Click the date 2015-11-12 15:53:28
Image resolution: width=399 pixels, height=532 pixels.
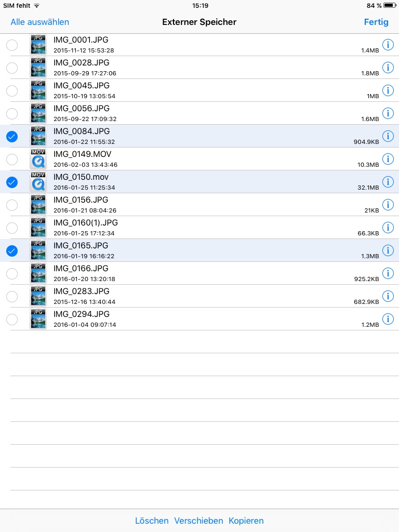point(84,50)
